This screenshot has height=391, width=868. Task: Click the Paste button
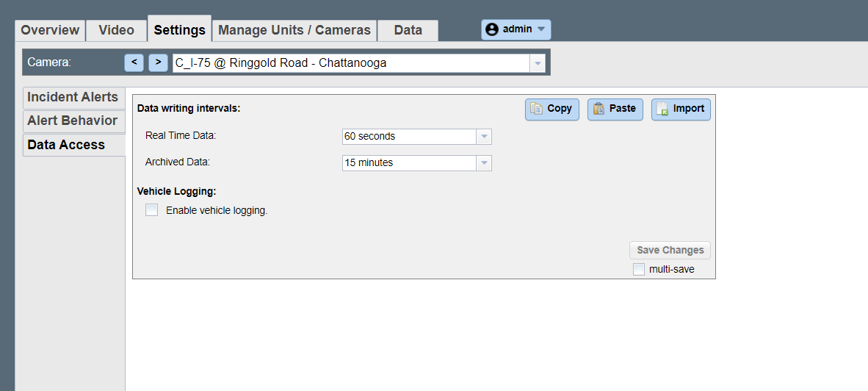coord(615,109)
